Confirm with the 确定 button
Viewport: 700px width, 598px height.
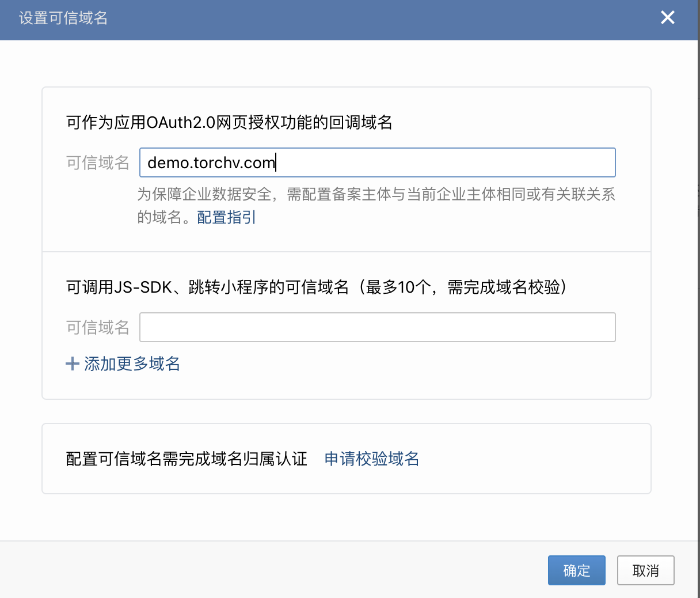577,570
